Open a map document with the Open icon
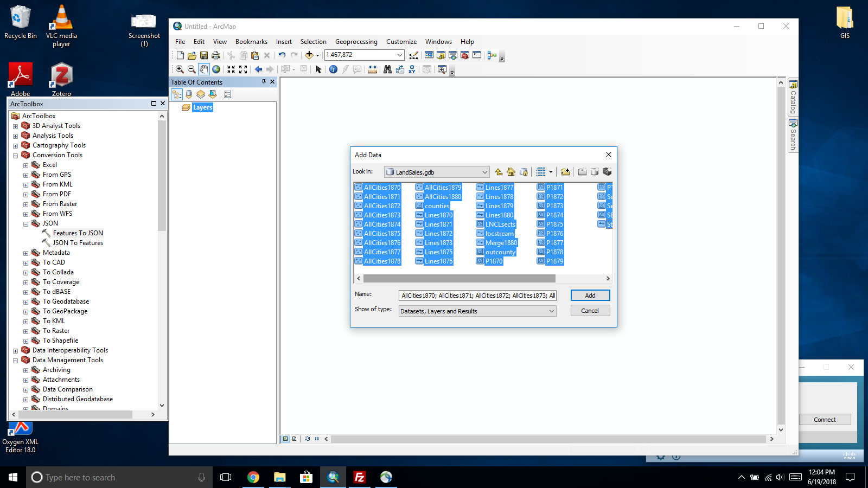The image size is (868, 488). click(192, 55)
